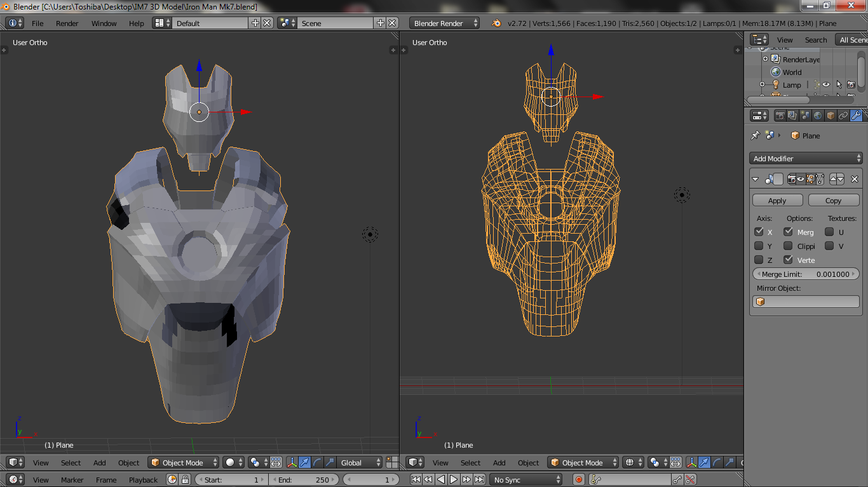The width and height of the screenshot is (868, 487).
Task: Toggle the Merge option checkbox
Action: (x=788, y=232)
